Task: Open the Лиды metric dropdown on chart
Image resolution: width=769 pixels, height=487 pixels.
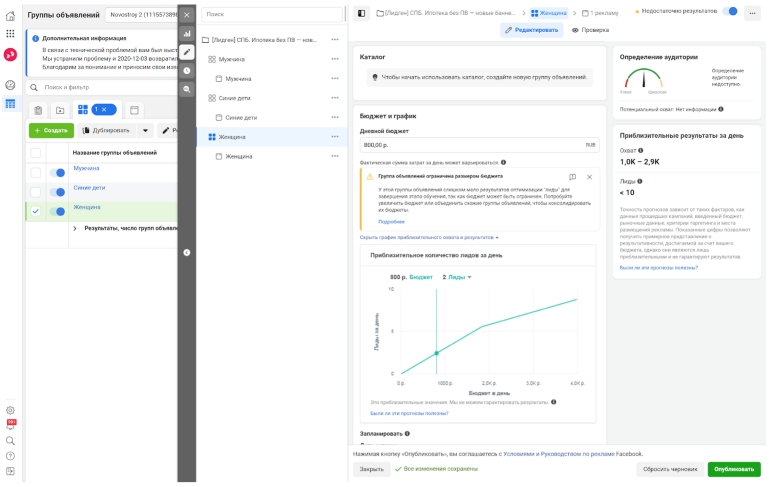Action: pyautogui.click(x=460, y=277)
